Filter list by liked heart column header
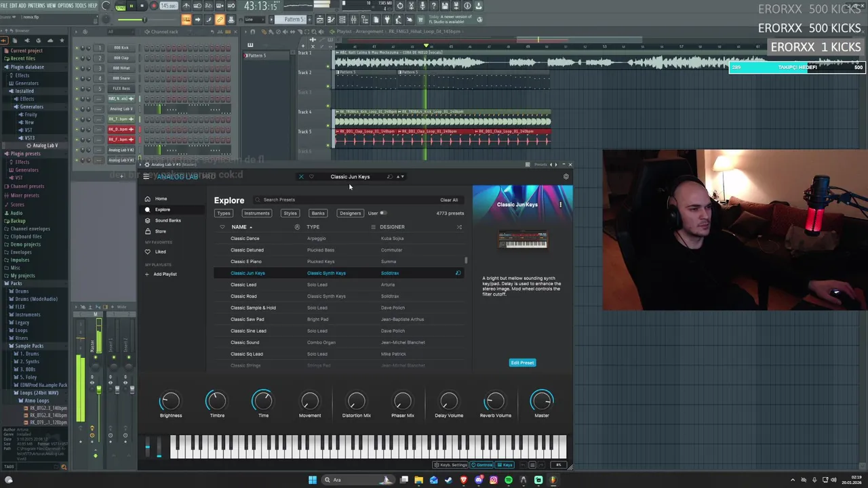 coord(222,227)
